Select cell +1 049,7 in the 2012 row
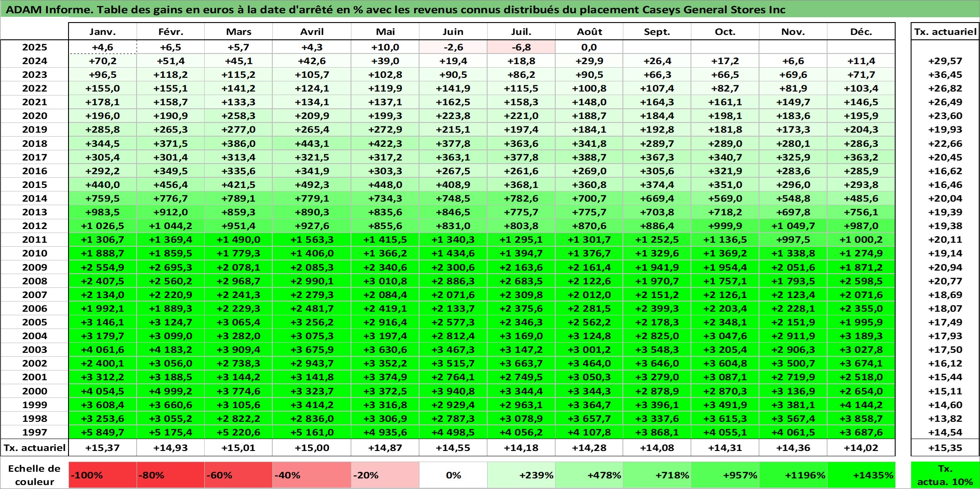 pyautogui.click(x=793, y=226)
